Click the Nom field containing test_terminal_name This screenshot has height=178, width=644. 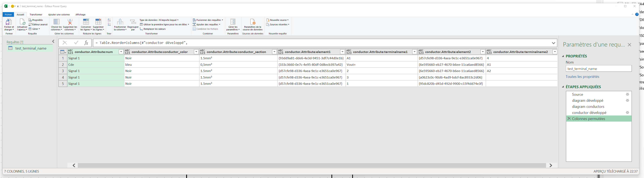(598, 69)
